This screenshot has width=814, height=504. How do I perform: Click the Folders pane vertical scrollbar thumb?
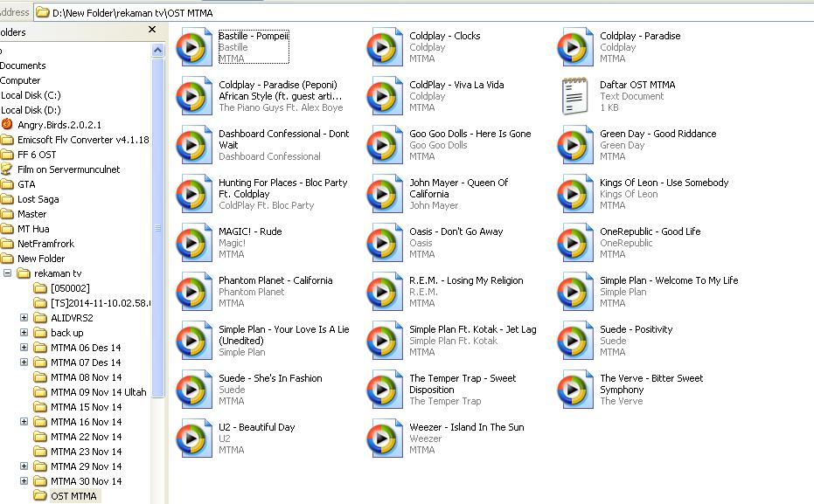tap(157, 228)
